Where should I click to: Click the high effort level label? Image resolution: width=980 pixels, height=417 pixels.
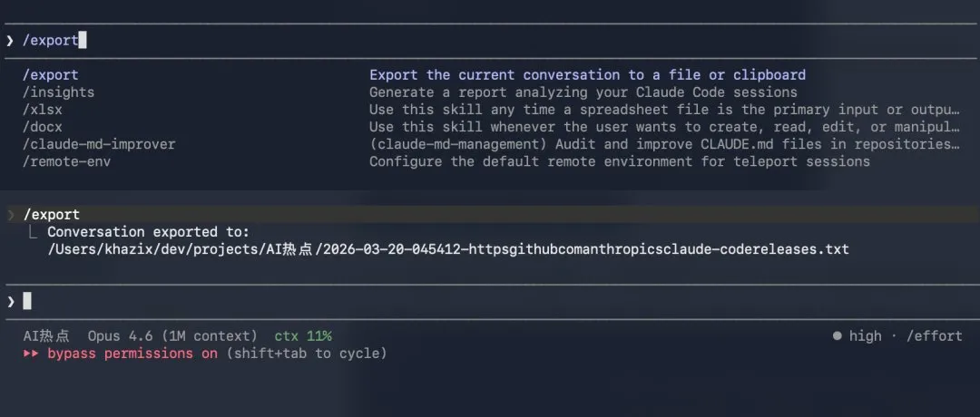865,336
